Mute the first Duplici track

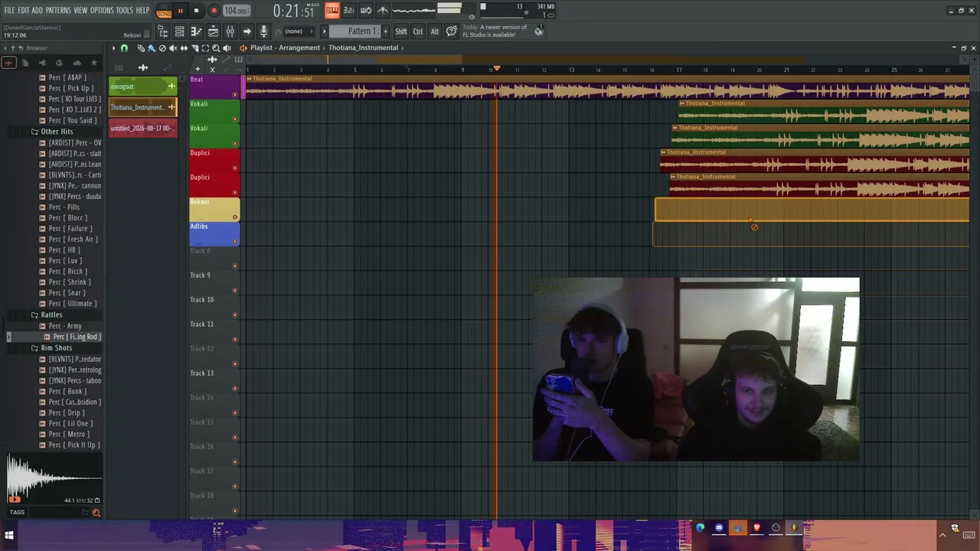pyautogui.click(x=235, y=168)
